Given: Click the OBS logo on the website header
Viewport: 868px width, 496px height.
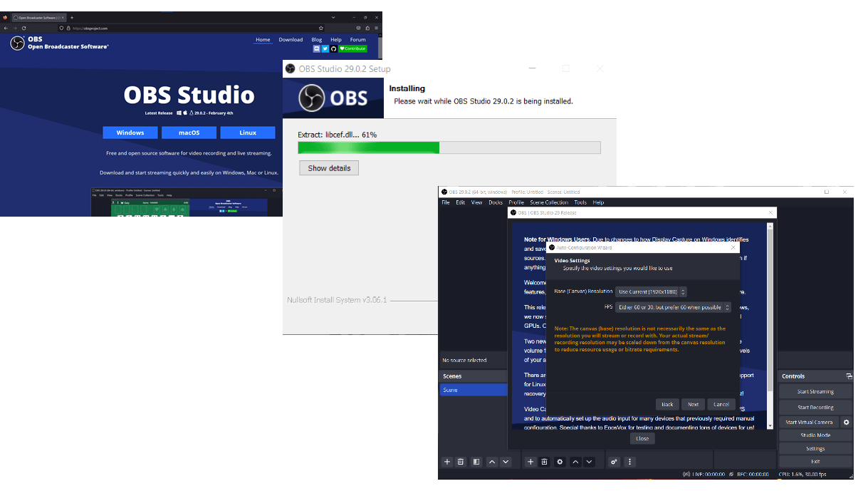Looking at the screenshot, I should (x=17, y=43).
